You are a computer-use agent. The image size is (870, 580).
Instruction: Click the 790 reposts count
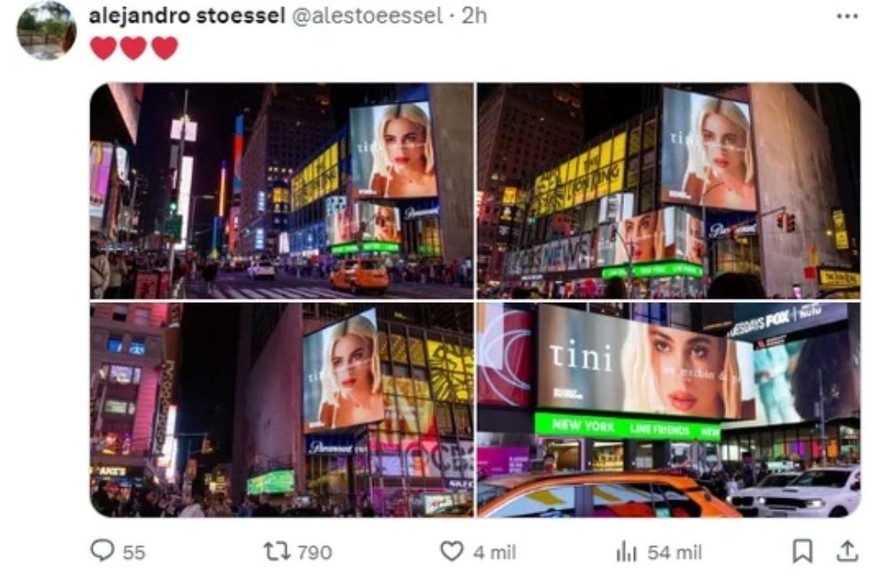click(315, 552)
